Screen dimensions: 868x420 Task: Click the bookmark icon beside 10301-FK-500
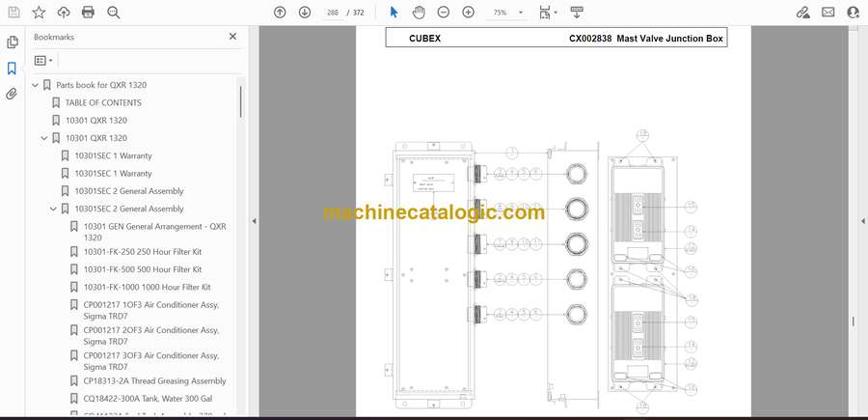(73, 269)
